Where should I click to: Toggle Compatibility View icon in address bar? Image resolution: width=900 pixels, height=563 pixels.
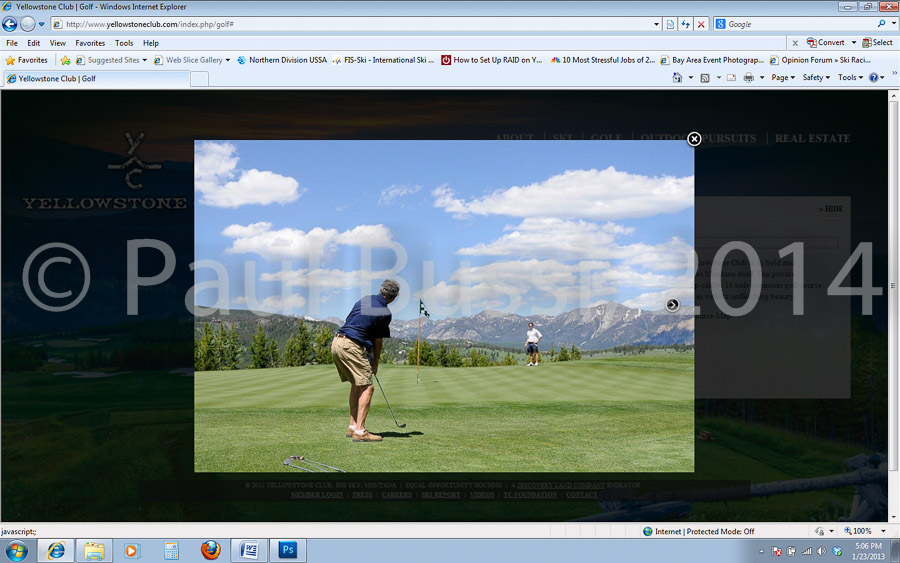pos(670,24)
